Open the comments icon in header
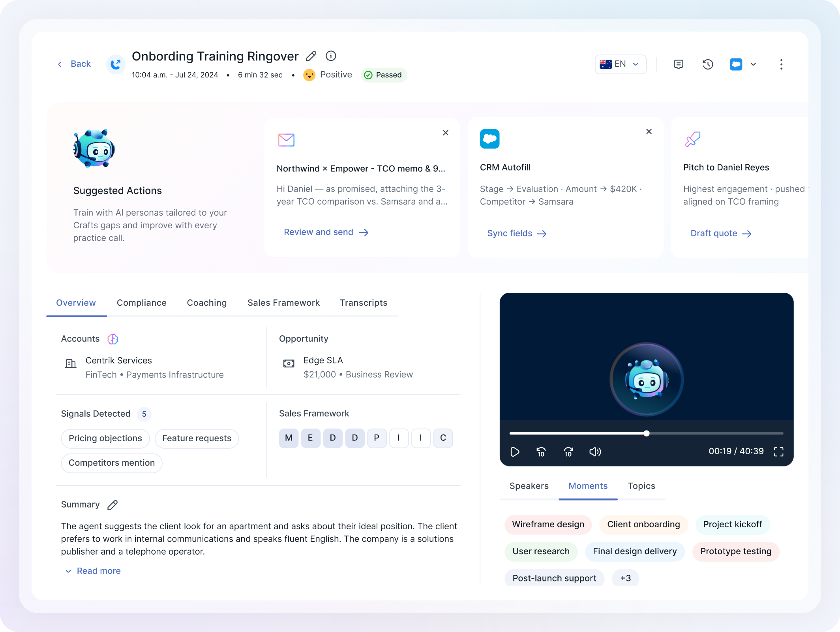The height and width of the screenshot is (632, 840). [679, 64]
